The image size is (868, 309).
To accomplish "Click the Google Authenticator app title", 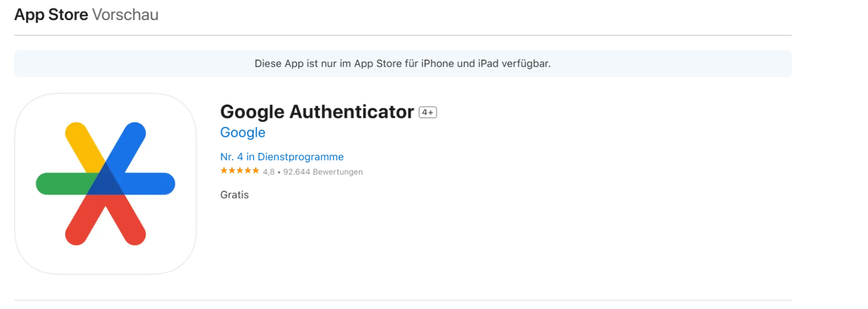I will pyautogui.click(x=317, y=112).
